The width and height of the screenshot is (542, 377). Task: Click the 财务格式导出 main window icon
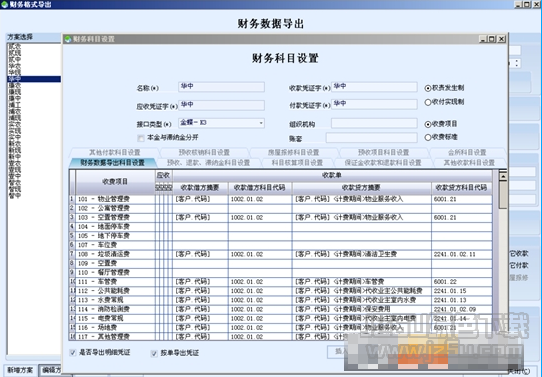tap(4, 4)
